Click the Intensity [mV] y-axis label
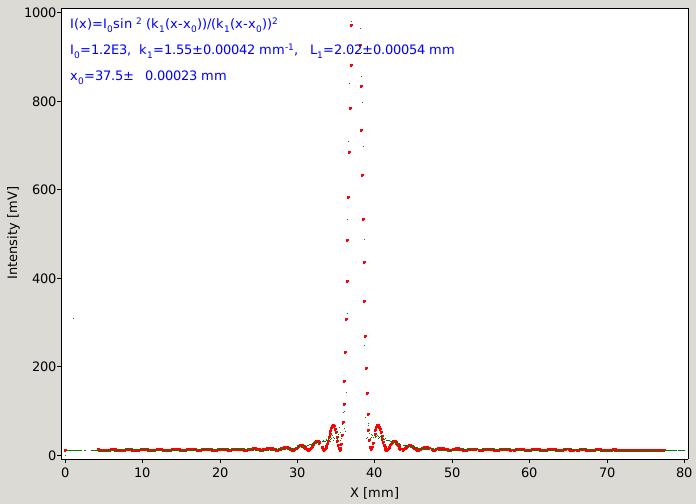This screenshot has height=504, width=696. pyautogui.click(x=12, y=232)
